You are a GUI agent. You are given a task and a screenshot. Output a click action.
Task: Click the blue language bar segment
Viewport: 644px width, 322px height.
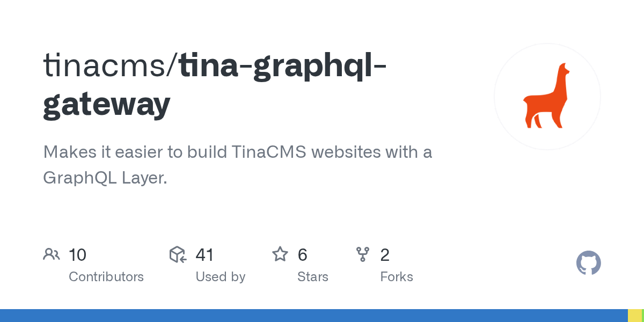pos(313,316)
